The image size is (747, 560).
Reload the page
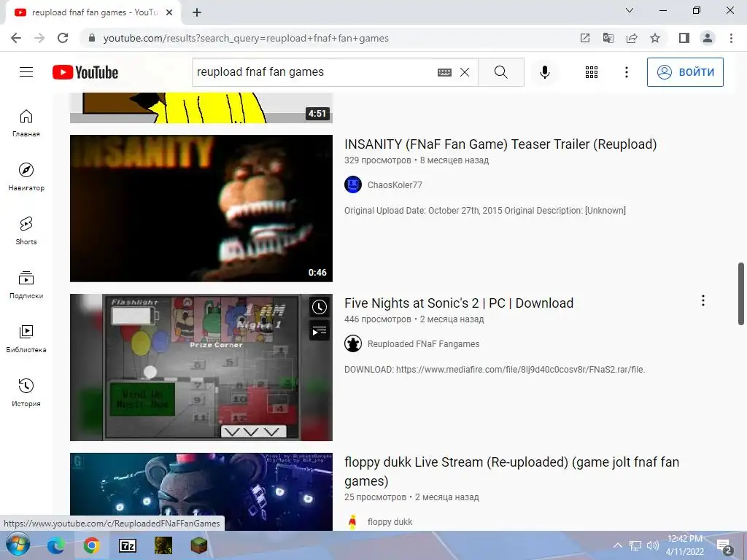[x=63, y=38]
